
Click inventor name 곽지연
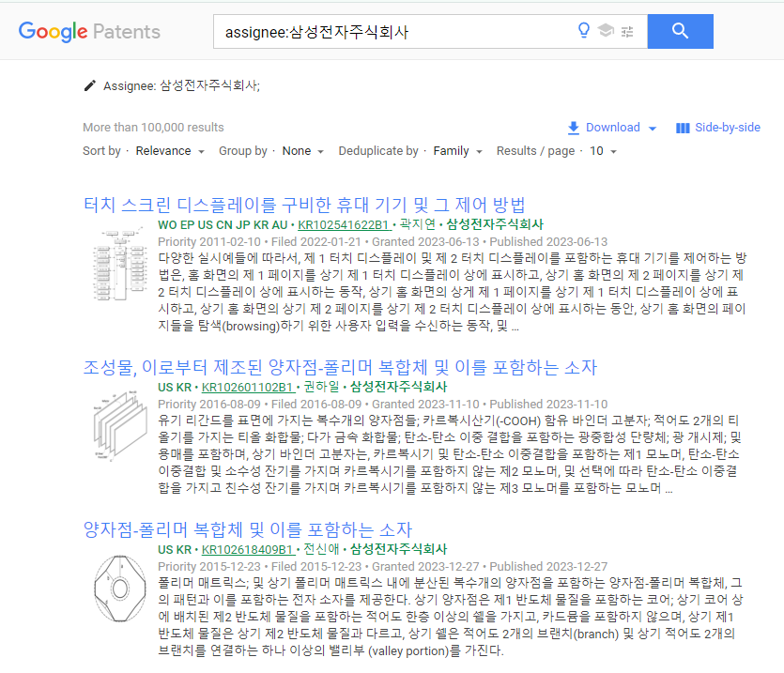click(x=418, y=224)
